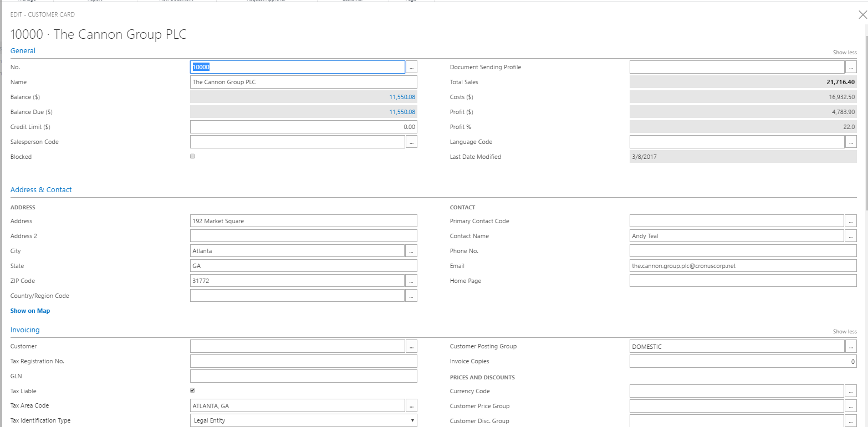
Task: Enable the Blocked checkbox
Action: point(192,156)
